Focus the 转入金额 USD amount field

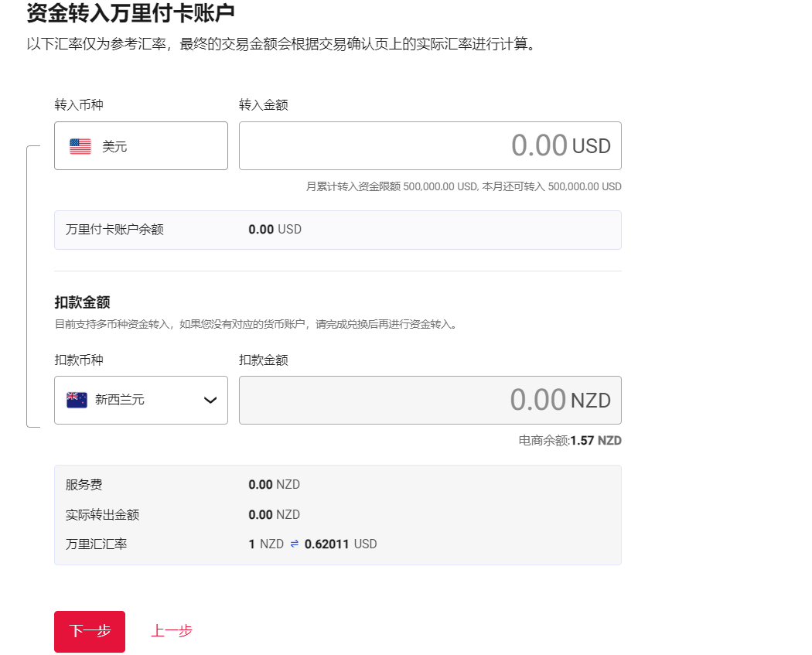click(430, 145)
